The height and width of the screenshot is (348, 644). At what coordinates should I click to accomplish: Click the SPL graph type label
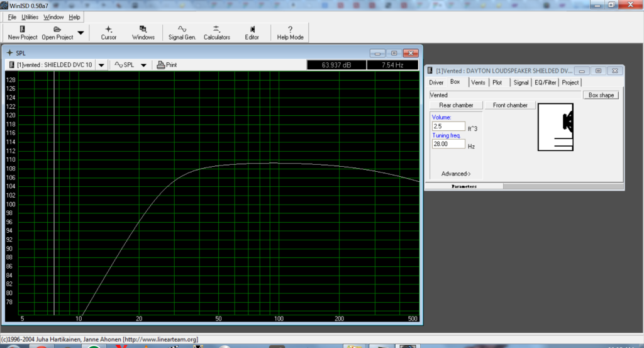(125, 65)
